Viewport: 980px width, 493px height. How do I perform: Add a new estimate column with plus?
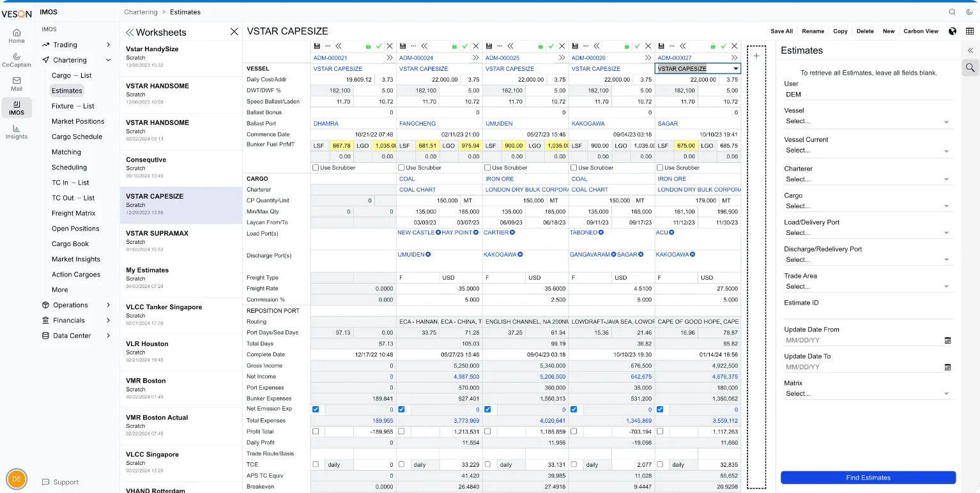pyautogui.click(x=756, y=56)
